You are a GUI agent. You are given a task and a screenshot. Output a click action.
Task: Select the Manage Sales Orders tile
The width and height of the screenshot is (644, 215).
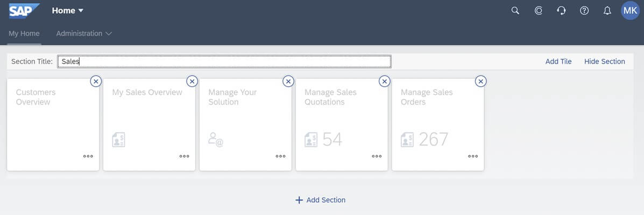coord(438,124)
